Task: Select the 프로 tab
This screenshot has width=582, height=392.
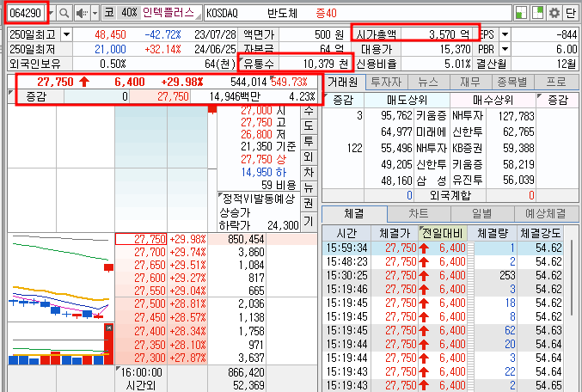Action: point(556,82)
